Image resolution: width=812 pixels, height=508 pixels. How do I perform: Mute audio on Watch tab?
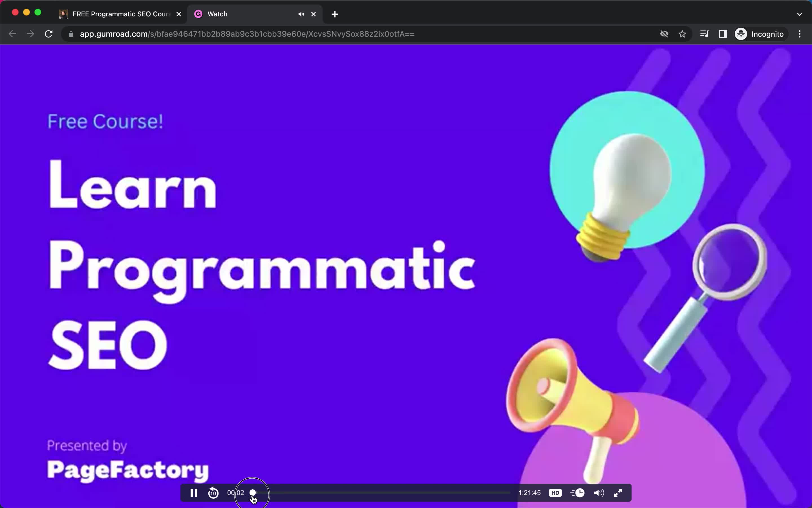(x=301, y=14)
